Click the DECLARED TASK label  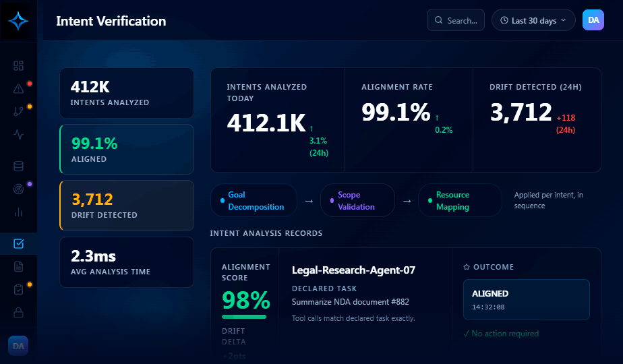[324, 289]
